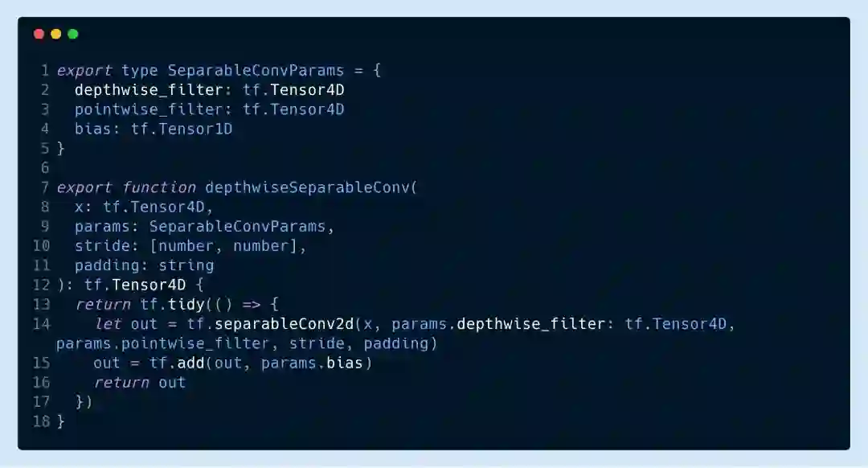Viewport: 868px width, 468px height.
Task: Click the green maximize window dot
Action: [72, 35]
